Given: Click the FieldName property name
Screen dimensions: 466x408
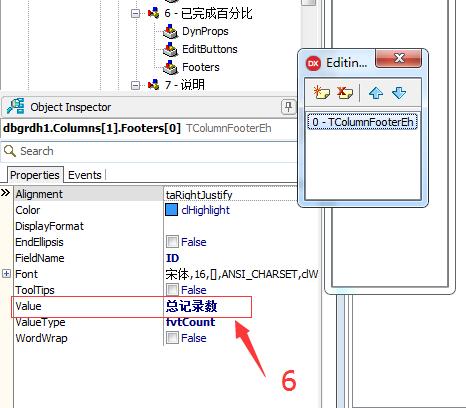Looking at the screenshot, I should (x=40, y=258).
